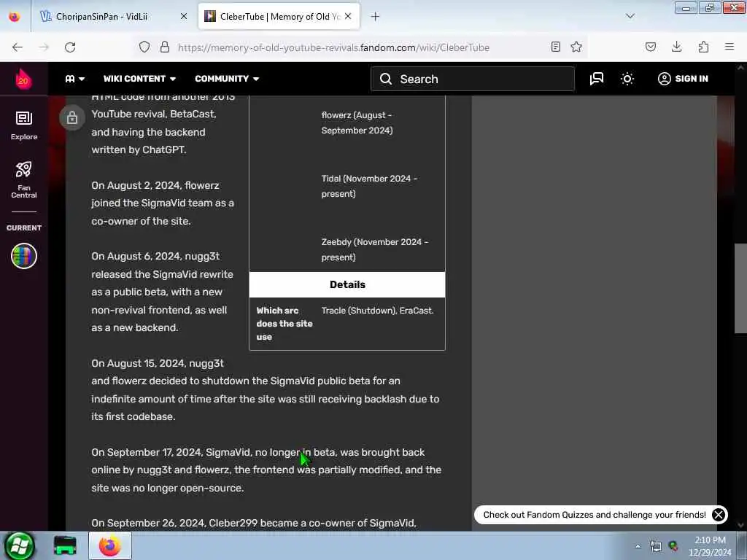Screen dimensions: 747x560
Task: Go back one page
Action: pos(18,47)
